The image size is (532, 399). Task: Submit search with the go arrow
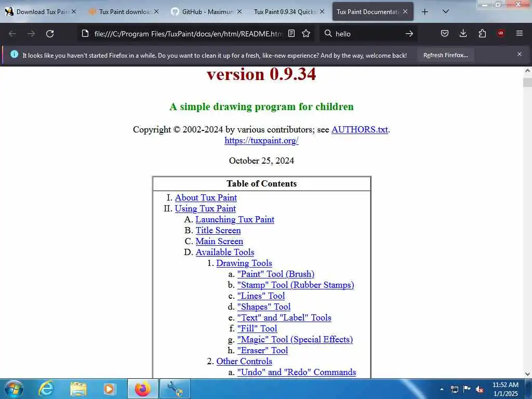(409, 34)
